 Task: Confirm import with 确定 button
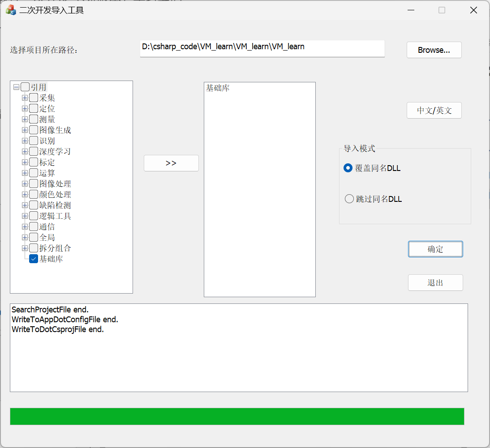pos(435,249)
